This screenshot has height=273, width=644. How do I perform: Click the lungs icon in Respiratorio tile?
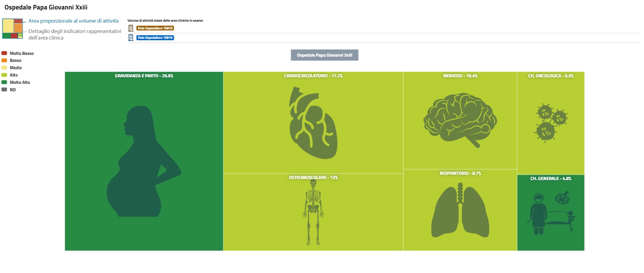(460, 211)
